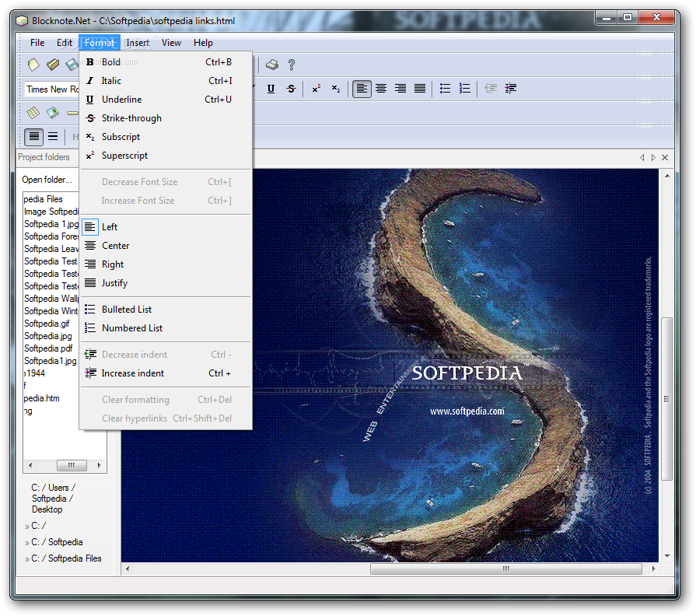Open the Help menu
Image resolution: width=696 pixels, height=616 pixels.
[x=203, y=43]
